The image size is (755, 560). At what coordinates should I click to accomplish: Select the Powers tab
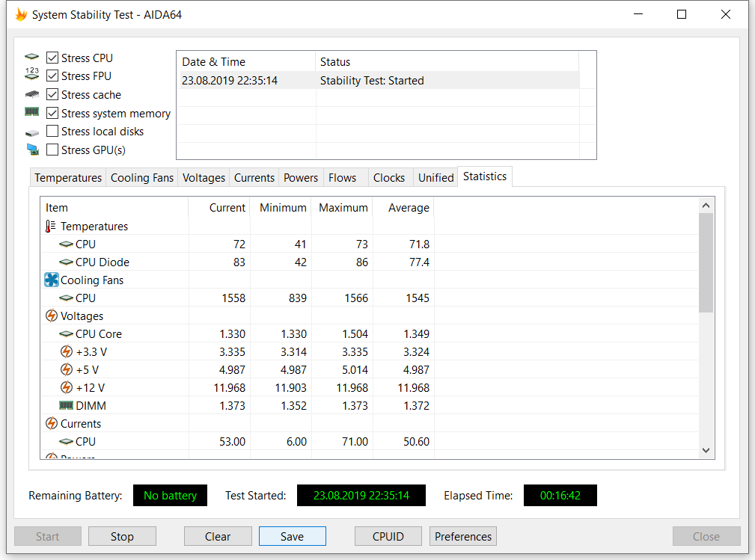[301, 177]
